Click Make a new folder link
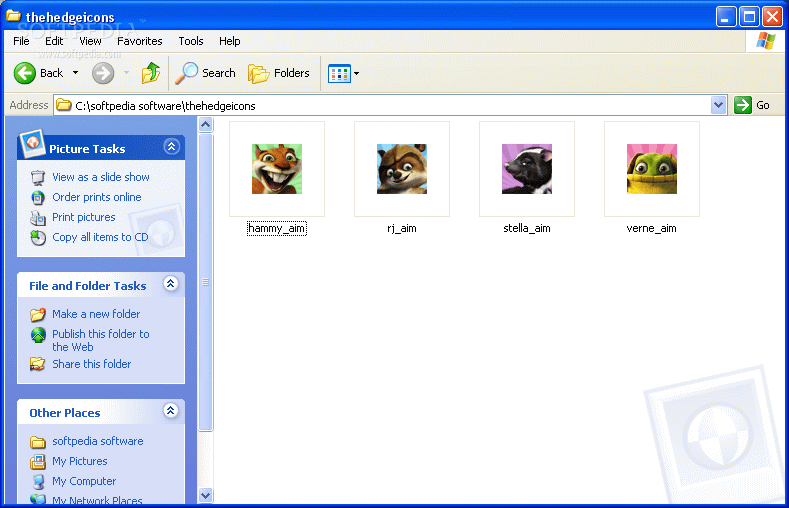The image size is (789, 508). tap(96, 314)
